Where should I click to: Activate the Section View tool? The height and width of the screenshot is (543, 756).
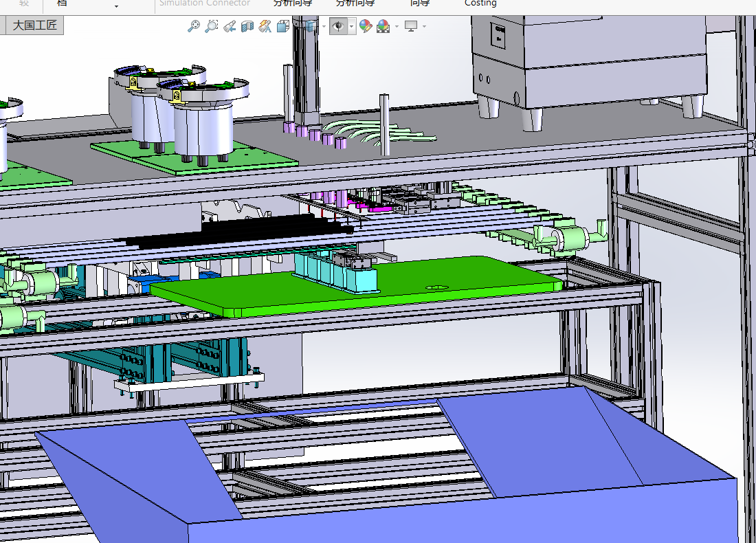point(247,26)
